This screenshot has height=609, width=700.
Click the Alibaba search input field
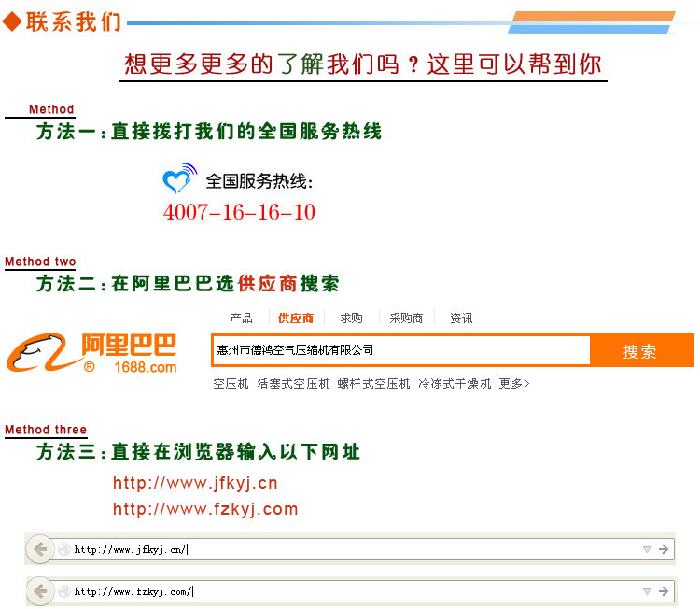pos(401,350)
